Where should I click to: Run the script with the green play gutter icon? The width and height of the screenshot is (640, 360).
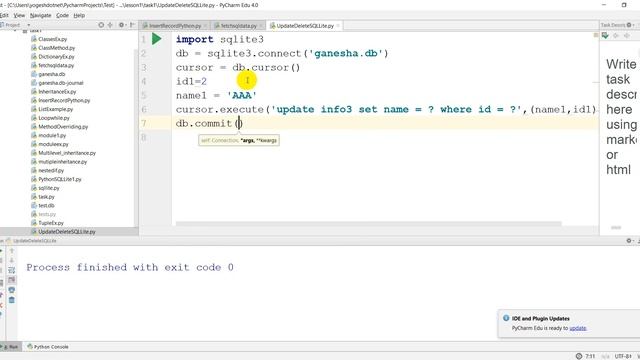(157, 39)
